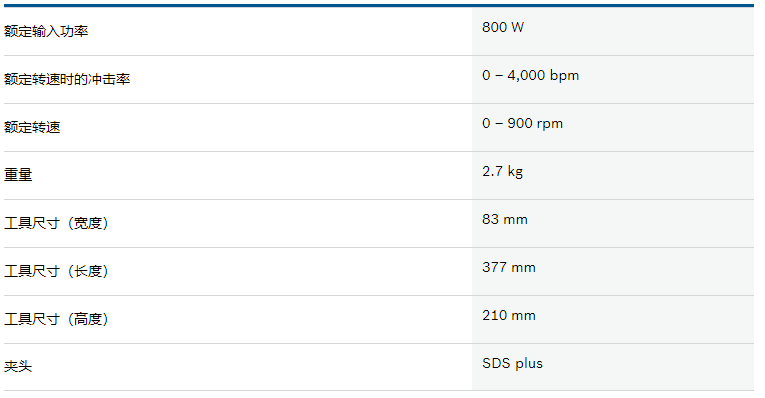Screen dimensions: 765x398
Task: Select the SDS plus chuck value
Action: point(512,364)
